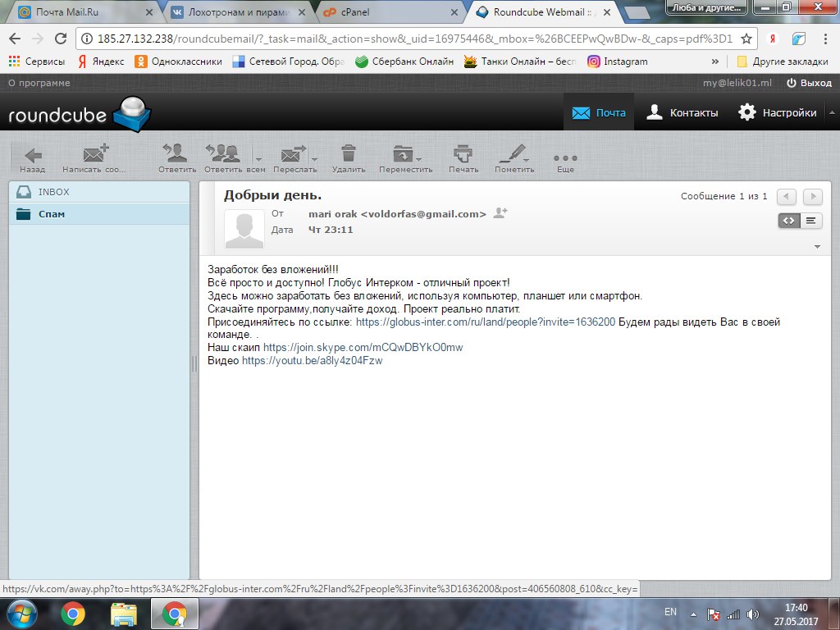840x630 pixels.
Task: Click Выход to log out
Action: (809, 83)
